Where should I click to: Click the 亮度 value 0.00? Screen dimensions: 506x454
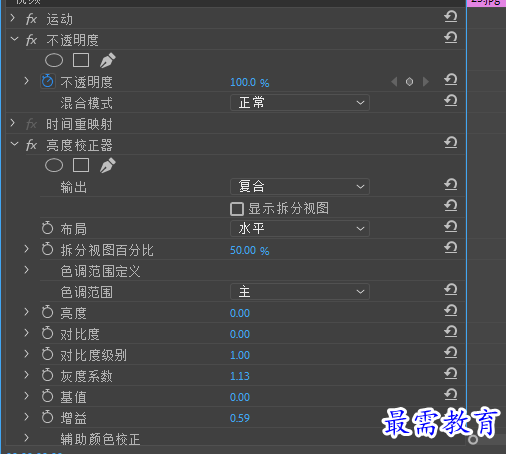click(x=240, y=313)
